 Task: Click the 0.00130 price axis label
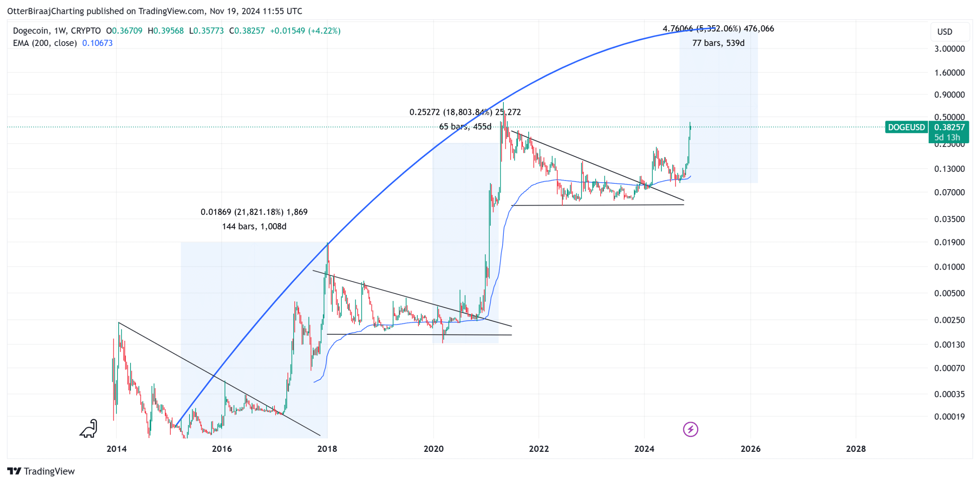click(x=949, y=344)
